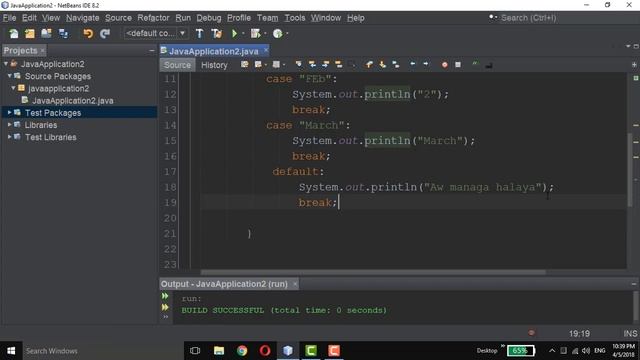Open the default config dropdown
This screenshot has height=360, width=640.
[156, 33]
